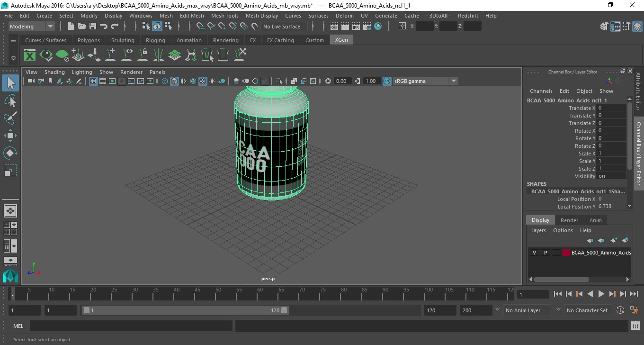Switch to the Rigging shelf tab
The image size is (644, 345).
155,40
